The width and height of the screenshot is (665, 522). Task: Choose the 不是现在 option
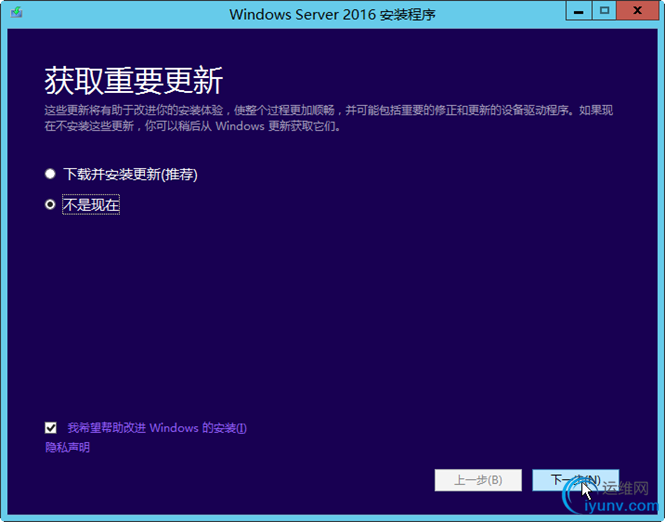coord(50,205)
